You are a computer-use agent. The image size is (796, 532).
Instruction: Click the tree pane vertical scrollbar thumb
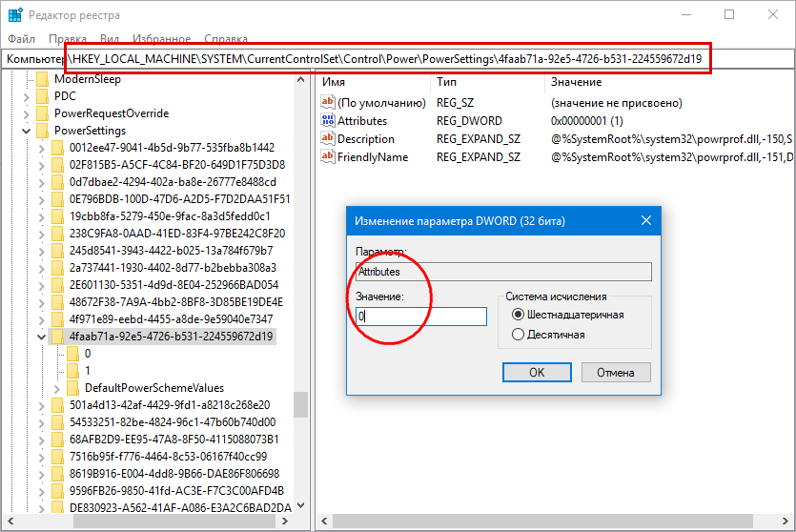click(x=300, y=404)
